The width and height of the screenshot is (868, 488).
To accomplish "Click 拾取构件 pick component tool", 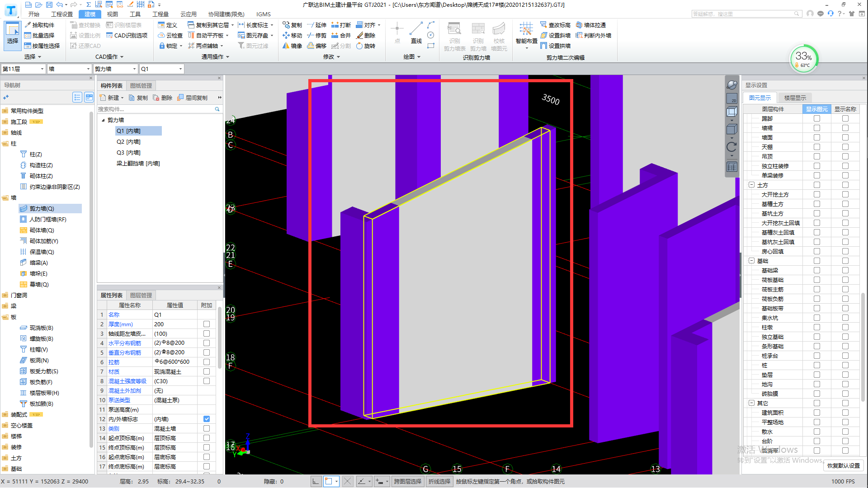I will (x=39, y=25).
